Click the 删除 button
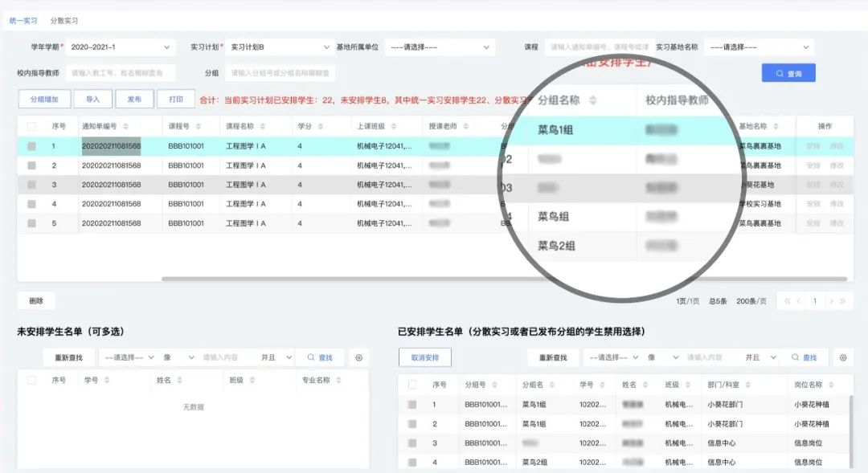 (x=36, y=301)
